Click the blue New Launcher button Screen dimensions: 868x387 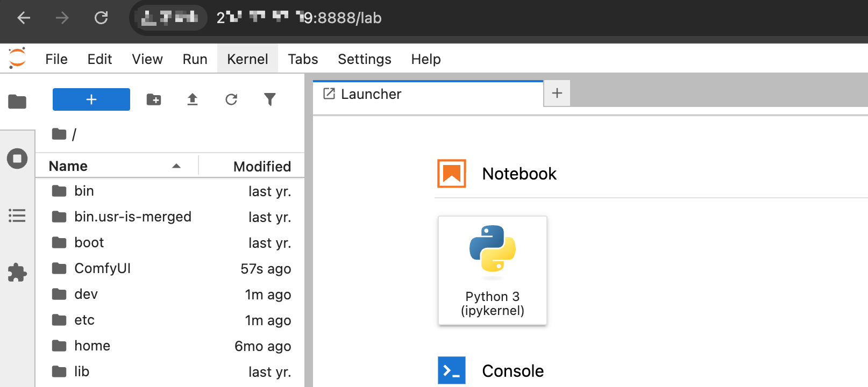point(91,99)
